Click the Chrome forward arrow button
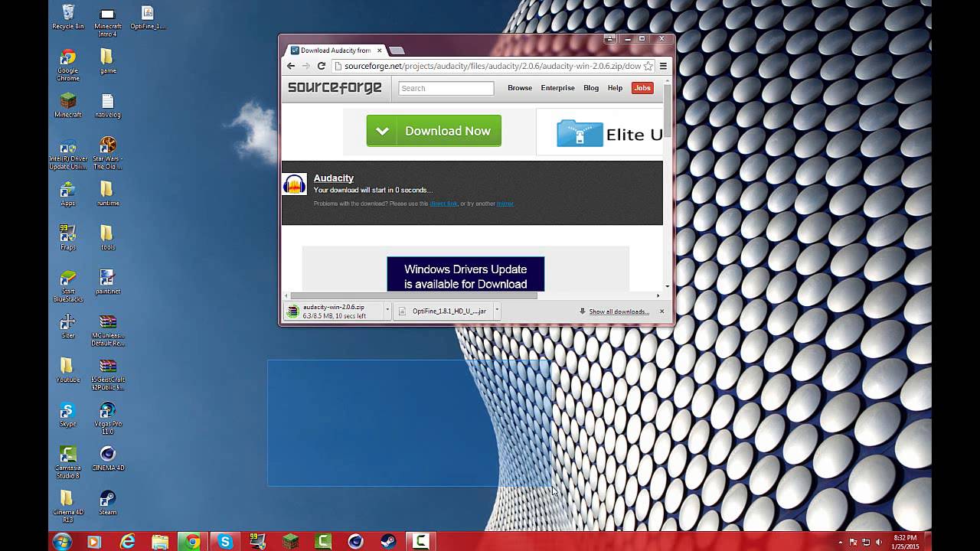 306,66
